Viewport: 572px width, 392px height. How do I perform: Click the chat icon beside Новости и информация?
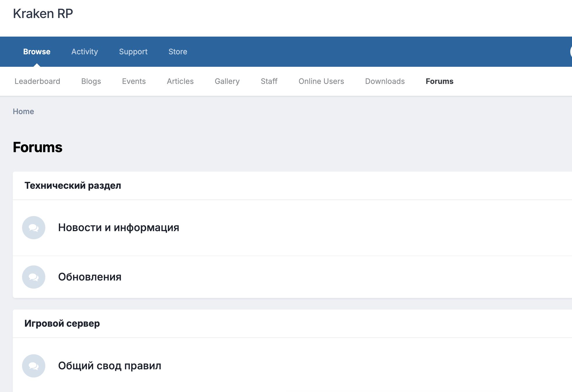[x=34, y=228]
